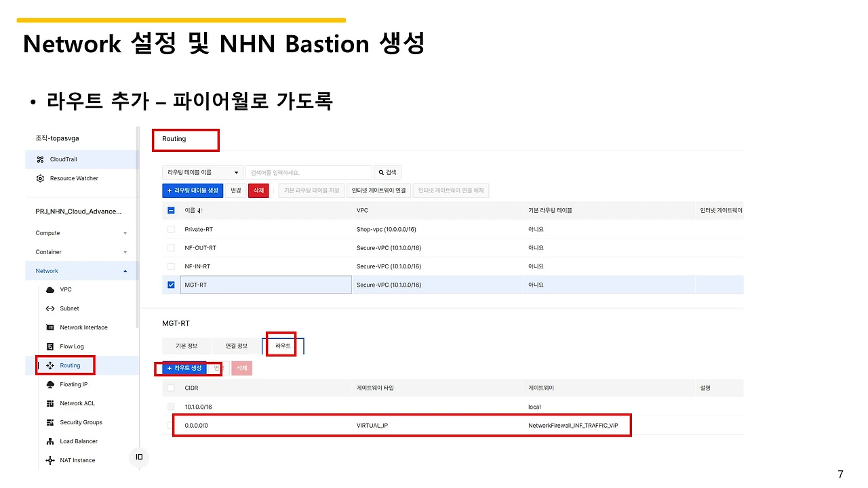Click the 기본 라우팅 테이블 column header
Image resolution: width=868 pixels, height=488 pixels.
(550, 211)
